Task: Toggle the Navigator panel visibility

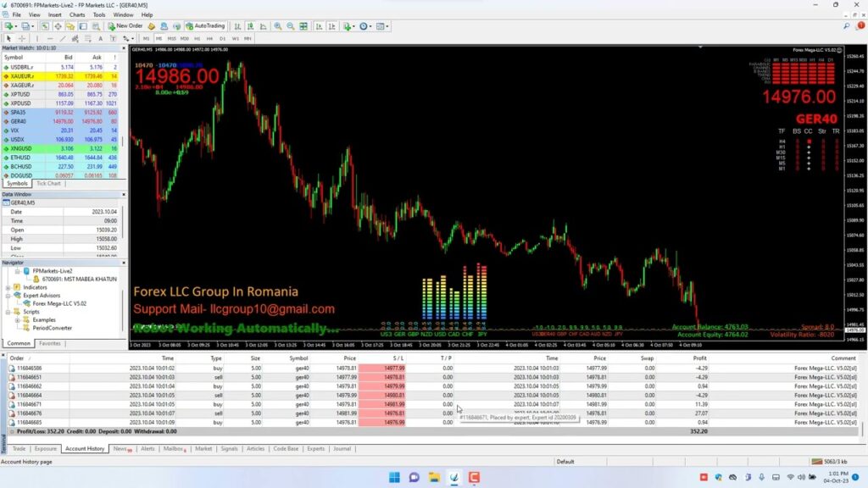Action: (71, 26)
